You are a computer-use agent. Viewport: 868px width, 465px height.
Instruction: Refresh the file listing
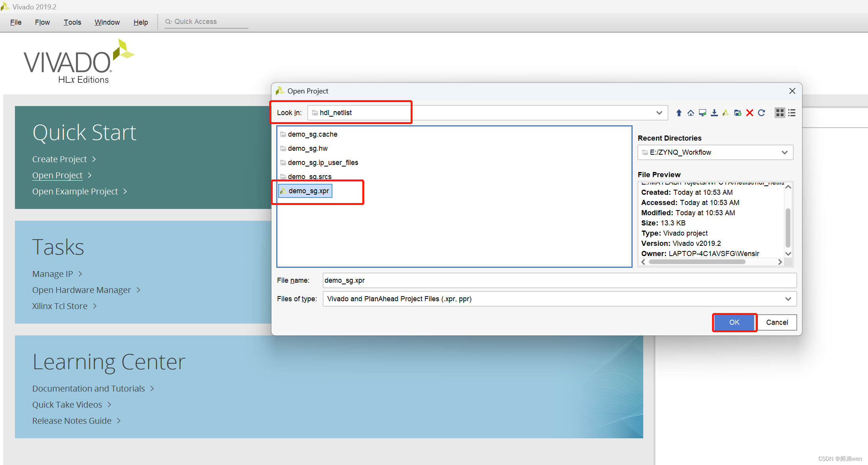[762, 113]
